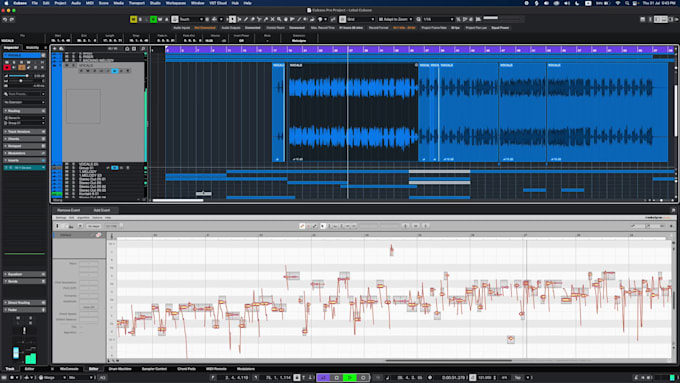Expand the Routing section in Inspector
Image resolution: width=680 pixels, height=383 pixels.
pyautogui.click(x=24, y=111)
